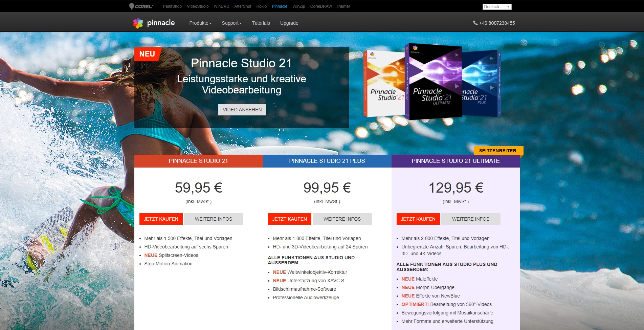Image resolution: width=644 pixels, height=330 pixels.
Task: Click the 59,95 € price
Action: point(199,188)
